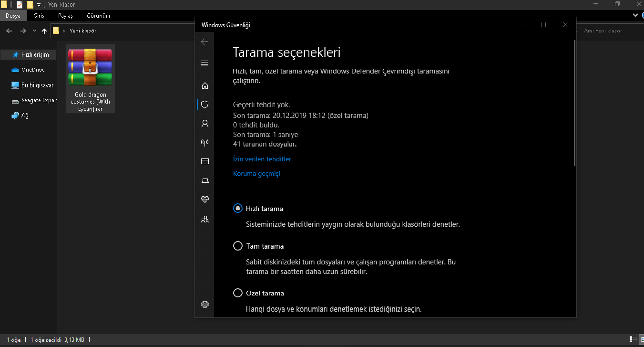Open the Home icon in Windows Güvenliği sidebar
The width and height of the screenshot is (644, 347).
205,86
